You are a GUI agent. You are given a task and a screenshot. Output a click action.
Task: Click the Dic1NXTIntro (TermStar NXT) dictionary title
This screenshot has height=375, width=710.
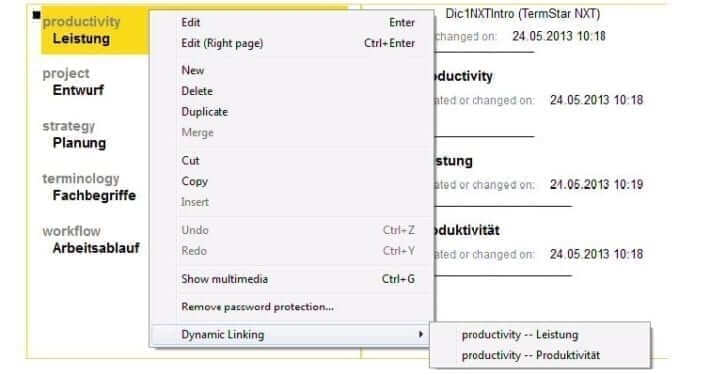tap(523, 14)
